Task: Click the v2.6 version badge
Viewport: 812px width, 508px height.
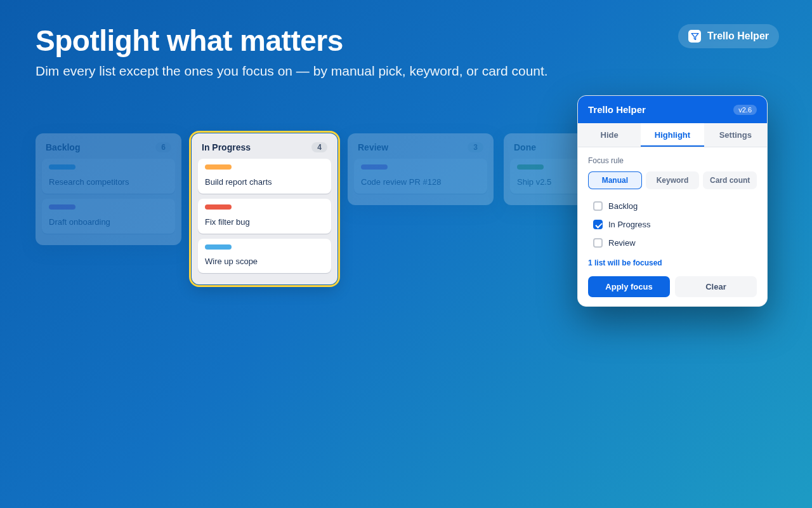Action: point(745,110)
